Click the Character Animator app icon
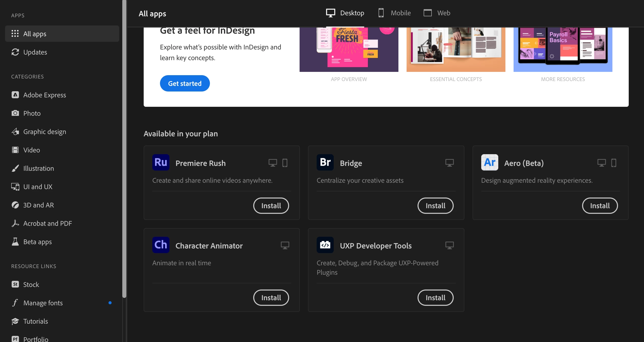This screenshot has width=644, height=342. click(161, 245)
